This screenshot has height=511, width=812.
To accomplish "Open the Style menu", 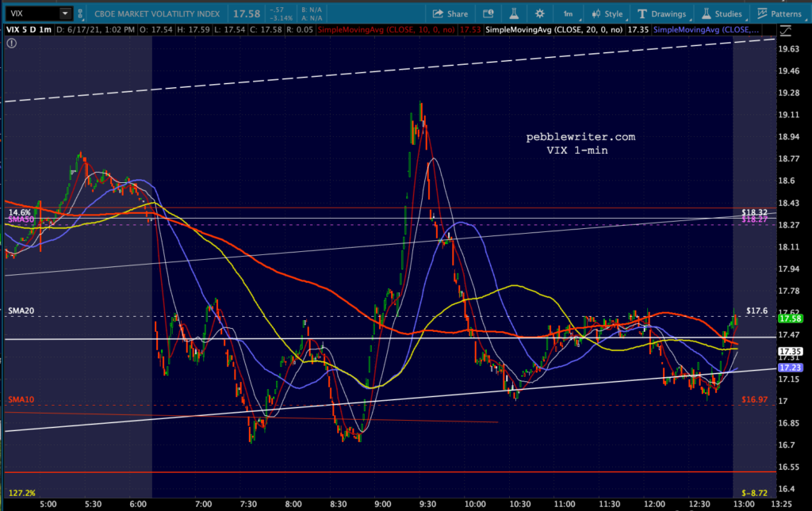I will (607, 13).
